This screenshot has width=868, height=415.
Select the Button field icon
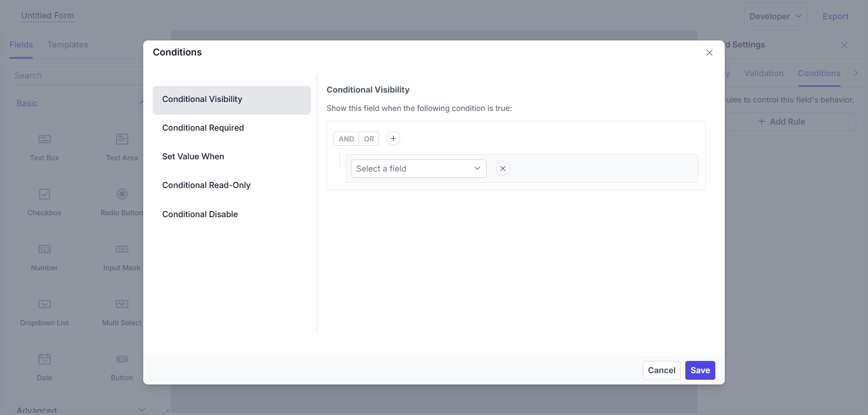click(x=122, y=359)
